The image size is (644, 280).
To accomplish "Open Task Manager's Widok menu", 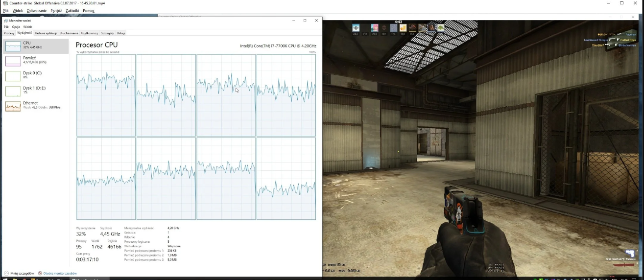I will click(x=28, y=27).
